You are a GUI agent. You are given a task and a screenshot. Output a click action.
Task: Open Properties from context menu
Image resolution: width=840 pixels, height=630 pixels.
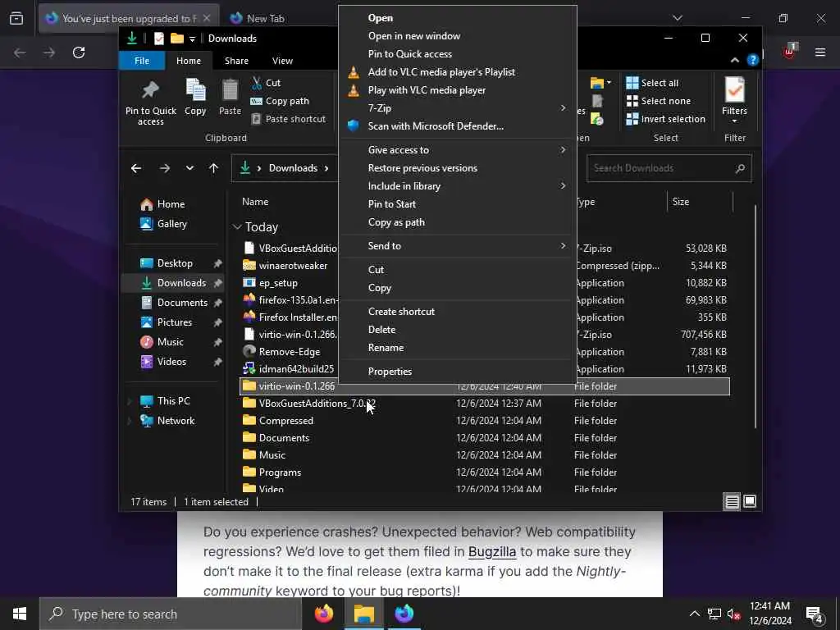(x=458, y=372)
